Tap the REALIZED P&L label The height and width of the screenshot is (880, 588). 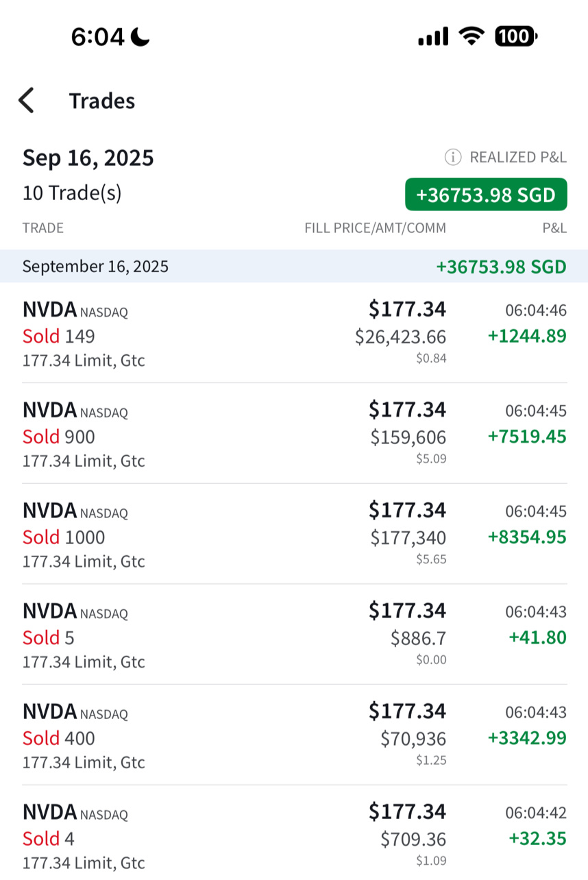(518, 158)
